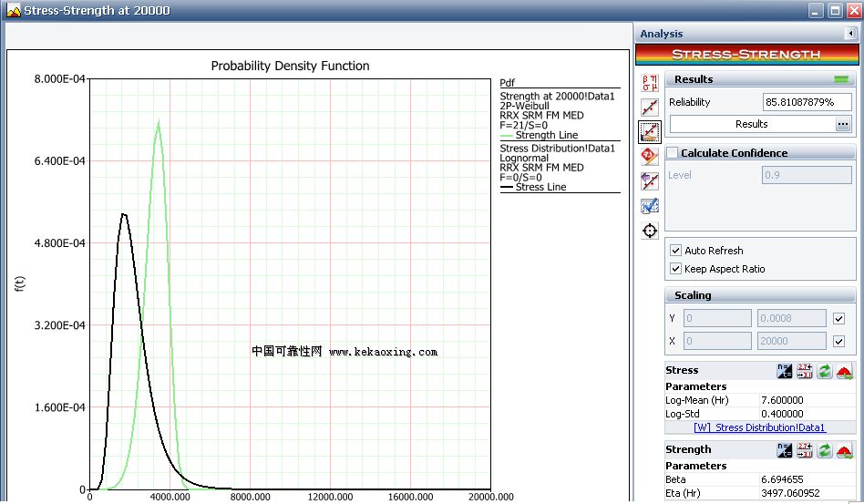Click the Eta (Hr) parameter label
864x504 pixels.
click(683, 493)
